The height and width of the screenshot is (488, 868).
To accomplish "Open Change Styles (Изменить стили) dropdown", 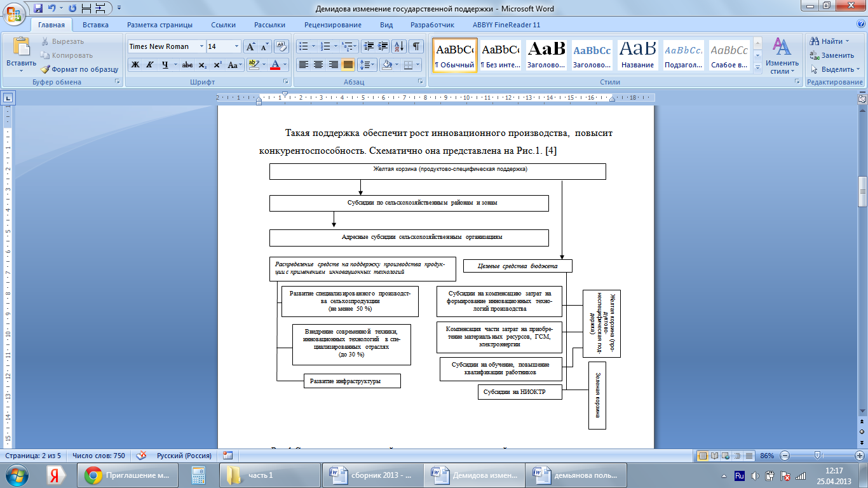I will point(782,56).
